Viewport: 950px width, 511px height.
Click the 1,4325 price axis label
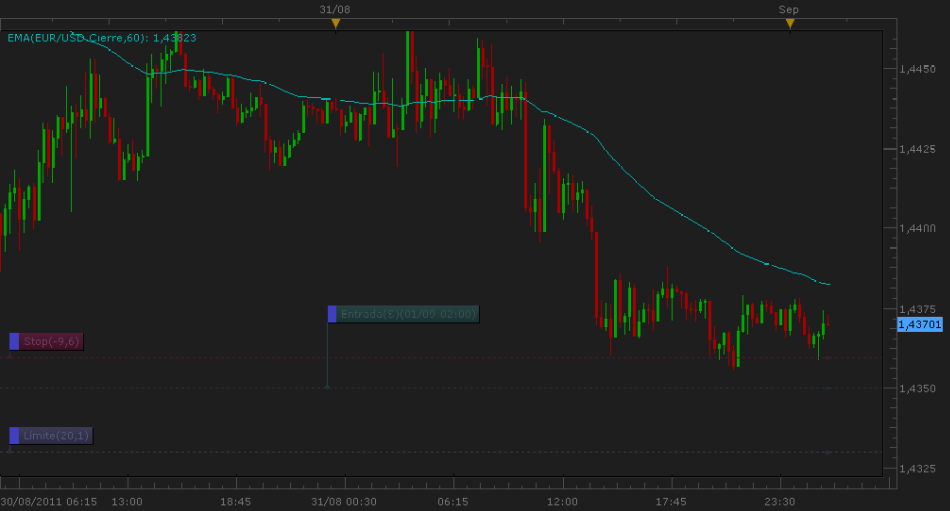917,468
